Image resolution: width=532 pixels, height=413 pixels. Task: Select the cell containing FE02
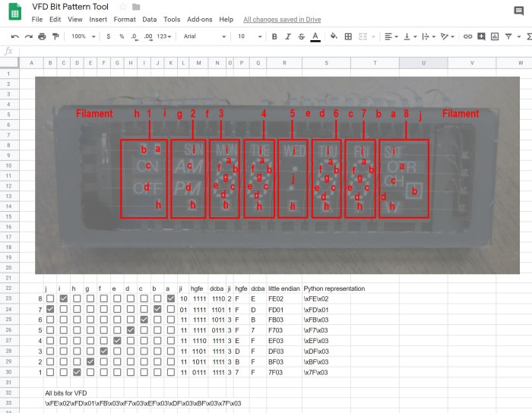tap(284, 299)
